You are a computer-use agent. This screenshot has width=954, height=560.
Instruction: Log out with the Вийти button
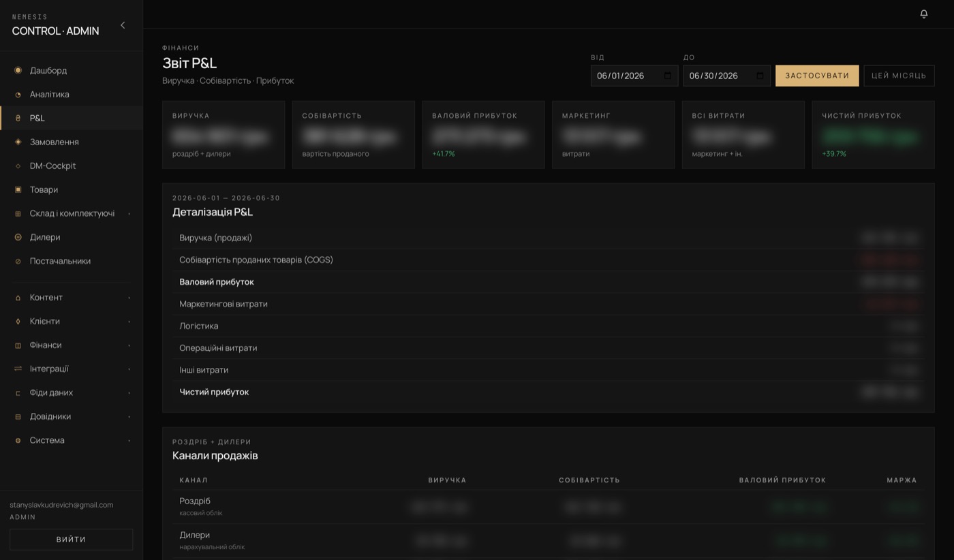point(71,540)
